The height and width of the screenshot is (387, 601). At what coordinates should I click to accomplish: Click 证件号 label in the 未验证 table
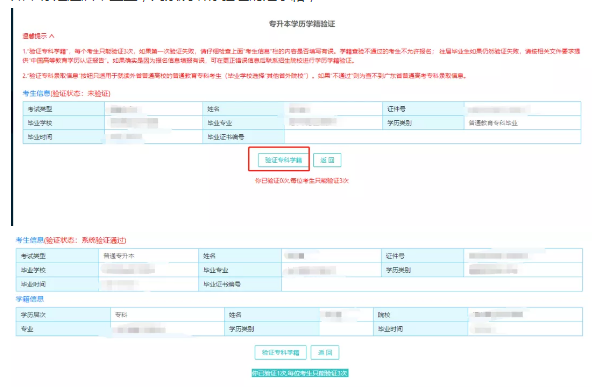(x=396, y=109)
